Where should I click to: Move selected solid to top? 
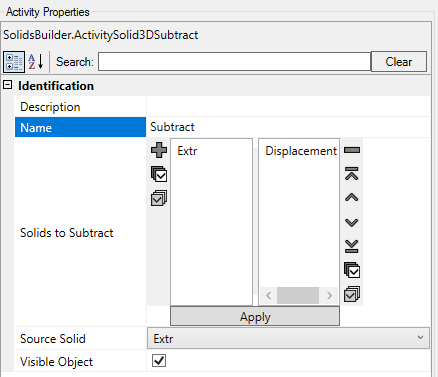[352, 174]
